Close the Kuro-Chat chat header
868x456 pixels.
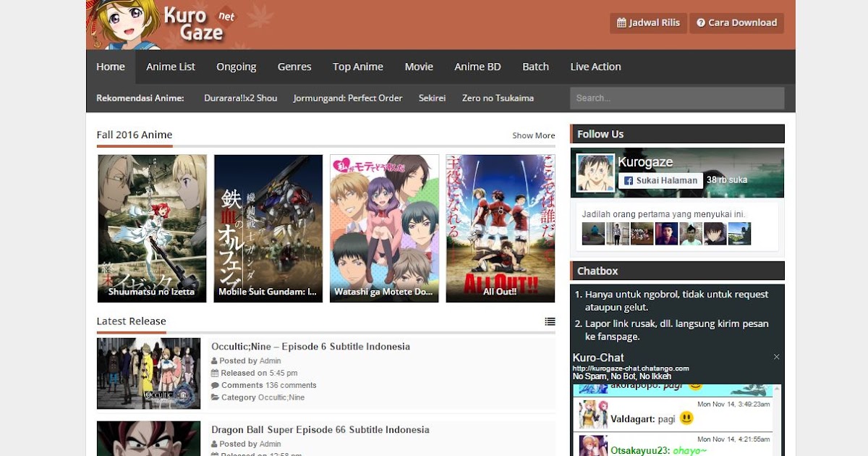coord(777,357)
